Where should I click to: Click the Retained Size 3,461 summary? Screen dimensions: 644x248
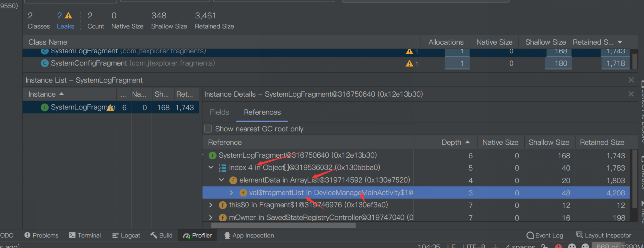(214, 20)
